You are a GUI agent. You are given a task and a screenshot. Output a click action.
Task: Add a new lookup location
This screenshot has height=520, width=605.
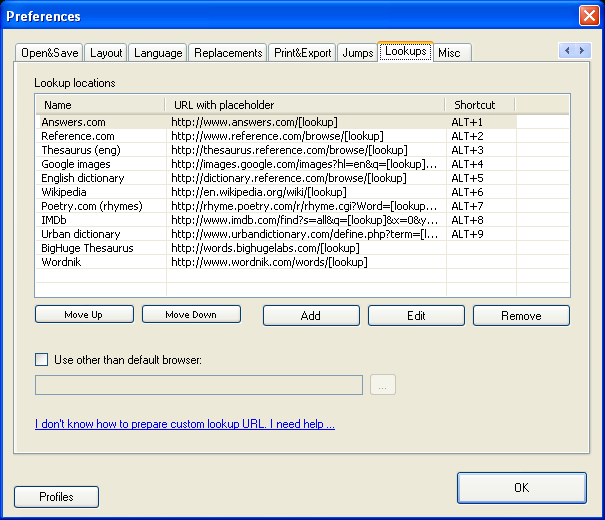point(311,316)
